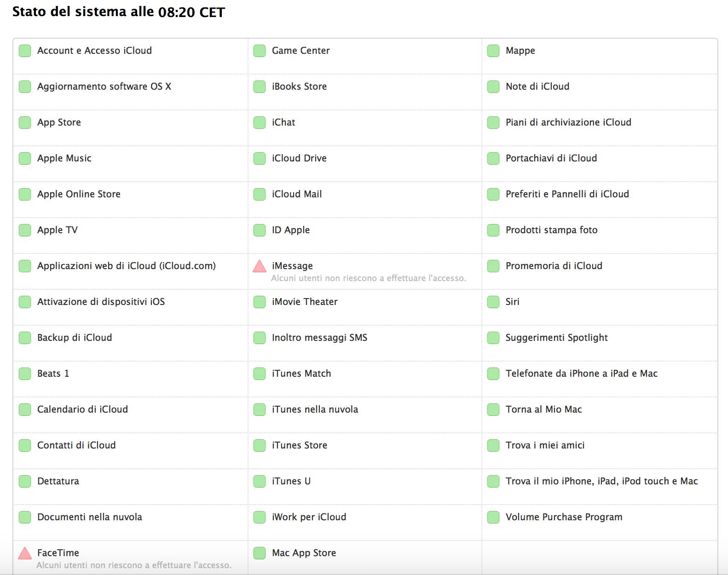Click the green status square for Note di iCloud
The image size is (728, 575).
click(x=493, y=86)
